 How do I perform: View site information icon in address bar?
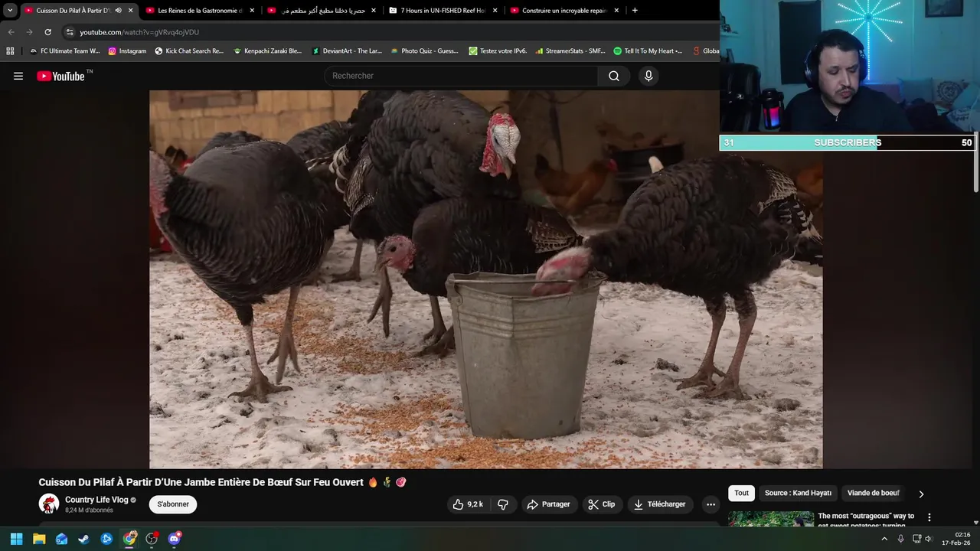(70, 32)
